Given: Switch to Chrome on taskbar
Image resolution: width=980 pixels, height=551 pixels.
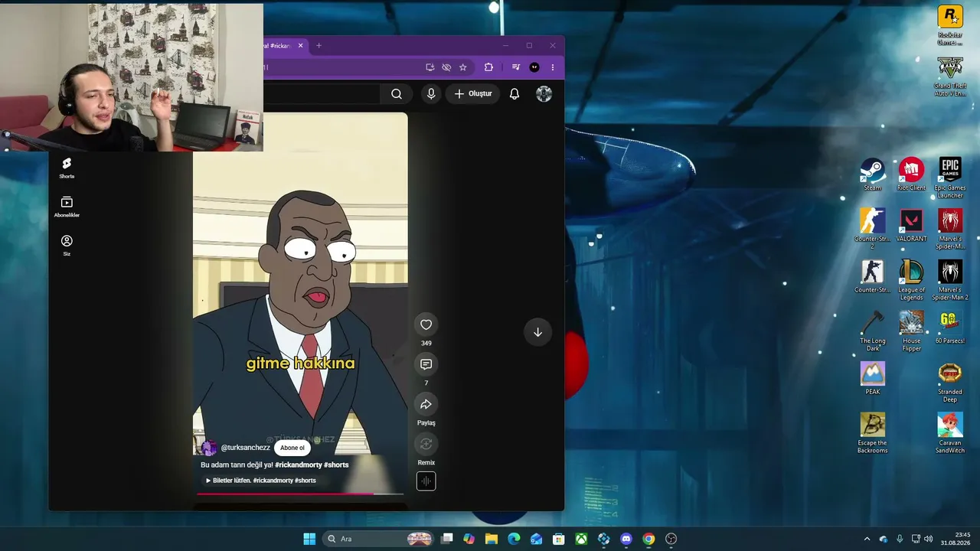Looking at the screenshot, I should click(648, 539).
